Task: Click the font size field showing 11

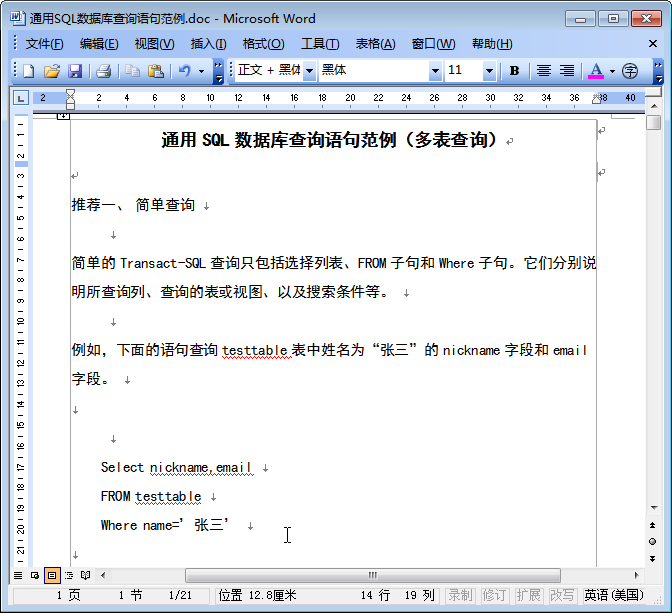Action: pos(464,70)
